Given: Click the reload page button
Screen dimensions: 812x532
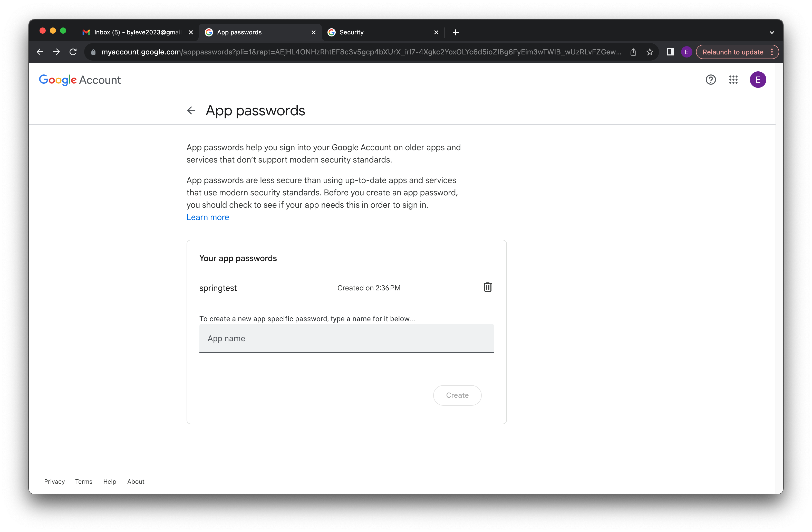Looking at the screenshot, I should pyautogui.click(x=73, y=52).
